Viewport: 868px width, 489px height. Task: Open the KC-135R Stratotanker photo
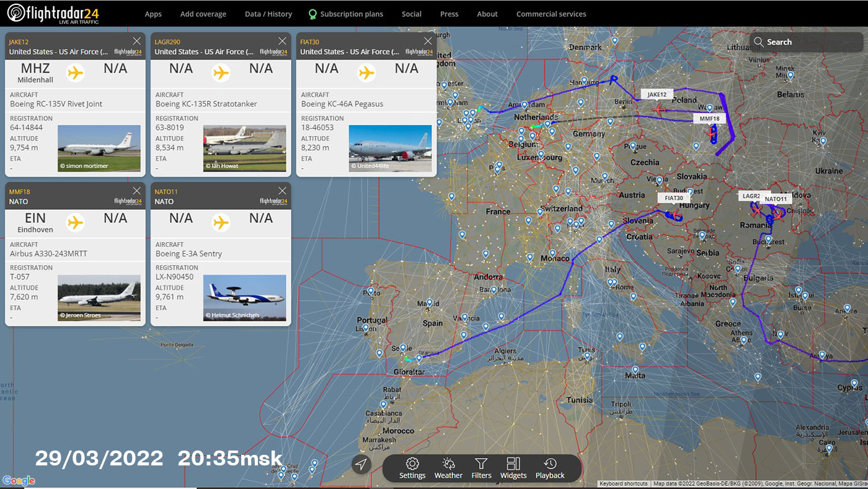click(x=244, y=148)
